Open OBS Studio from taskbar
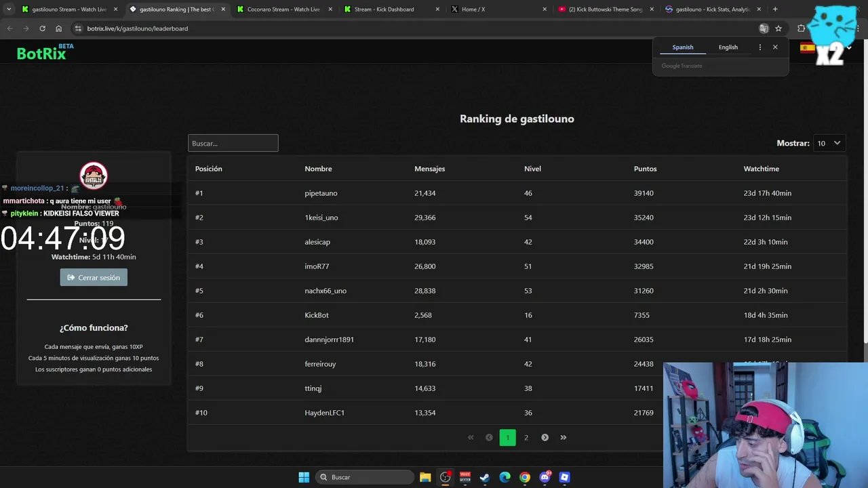 click(445, 477)
